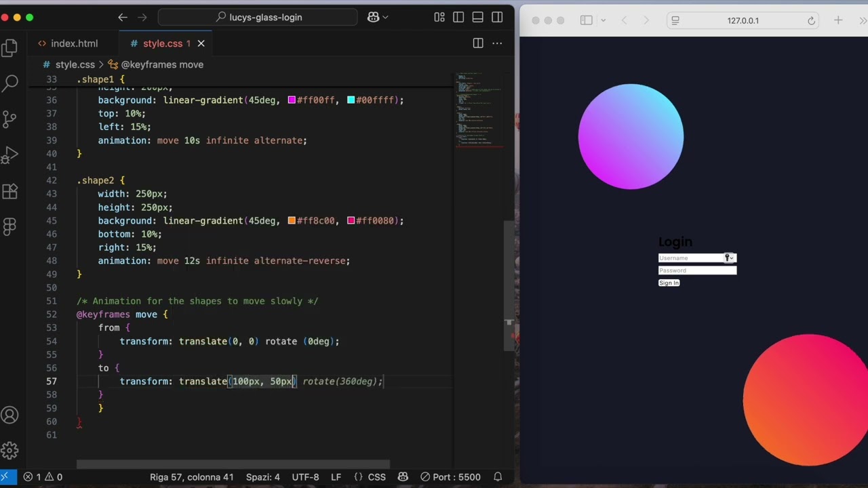This screenshot has height=488, width=868.
Task: Change the CSS language mode
Action: tap(370, 477)
